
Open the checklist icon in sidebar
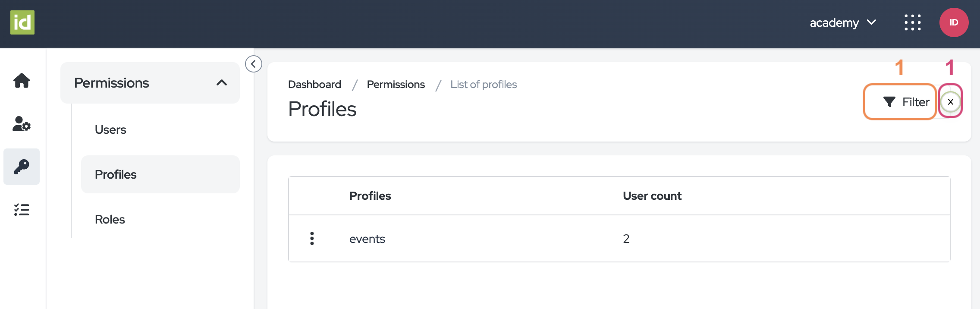(22, 210)
